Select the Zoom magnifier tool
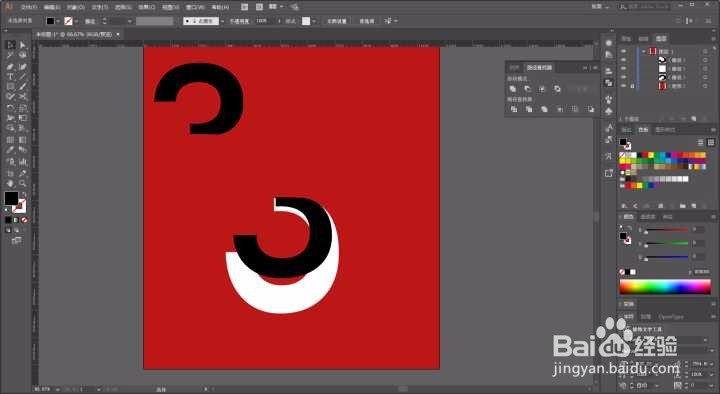The width and height of the screenshot is (720, 394). [22, 183]
